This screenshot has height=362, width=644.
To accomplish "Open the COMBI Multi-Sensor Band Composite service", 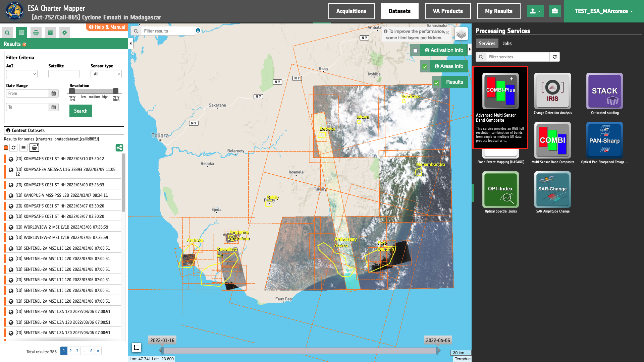I will 552,140.
